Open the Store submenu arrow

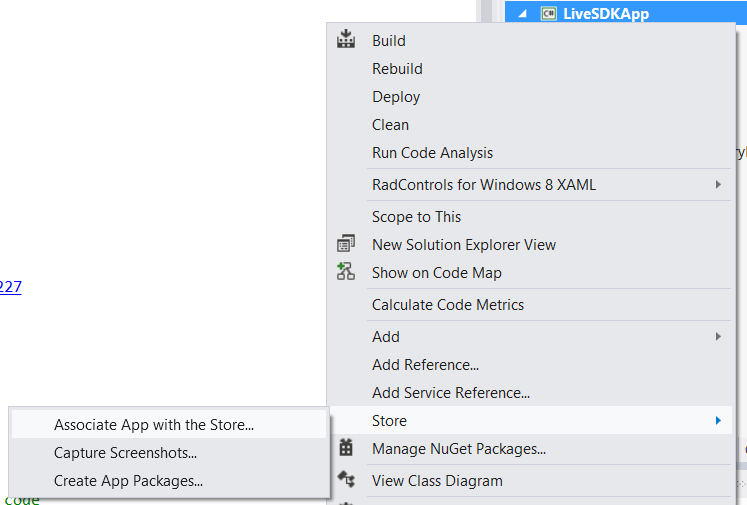(x=718, y=421)
